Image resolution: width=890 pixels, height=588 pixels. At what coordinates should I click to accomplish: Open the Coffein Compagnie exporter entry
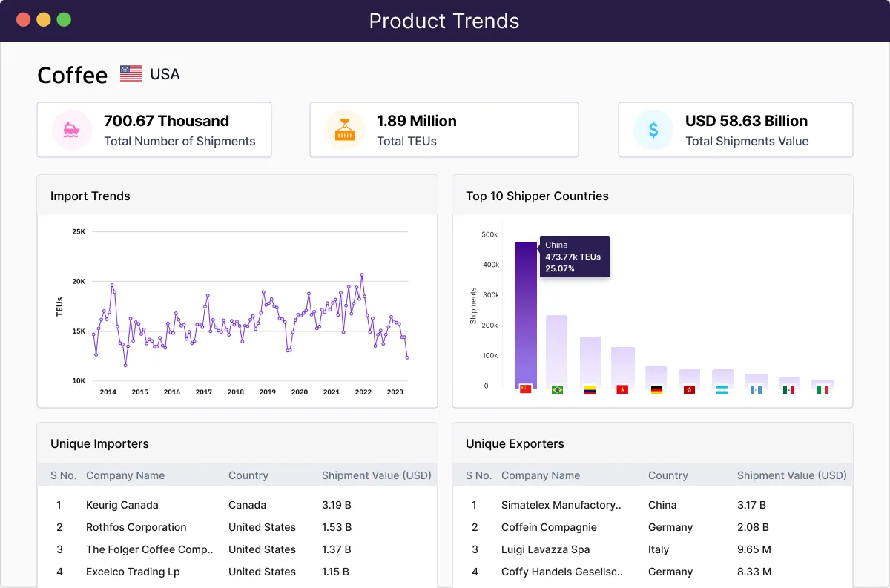coord(550,527)
